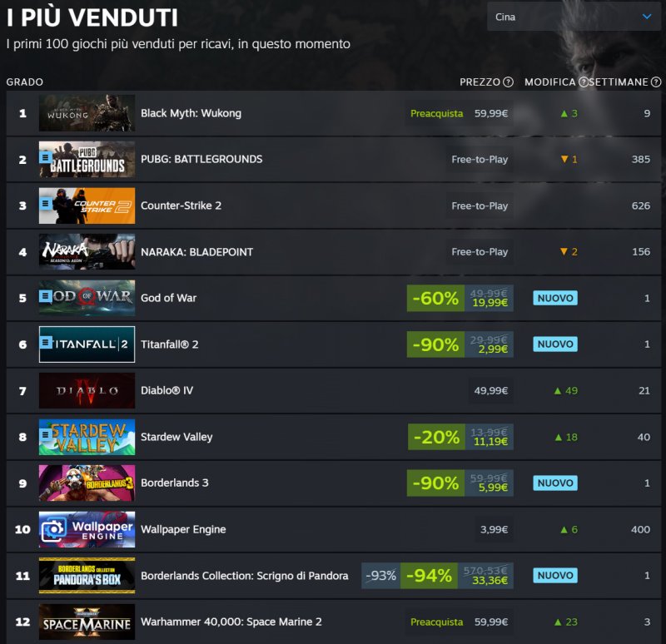Click the -90% discount on Borderlands 3
Screen dimensions: 666x644
tap(435, 483)
